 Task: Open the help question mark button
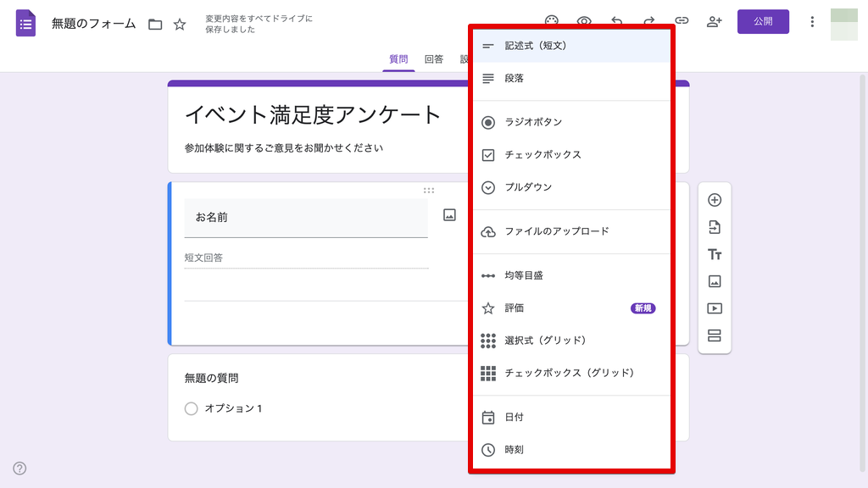(19, 469)
